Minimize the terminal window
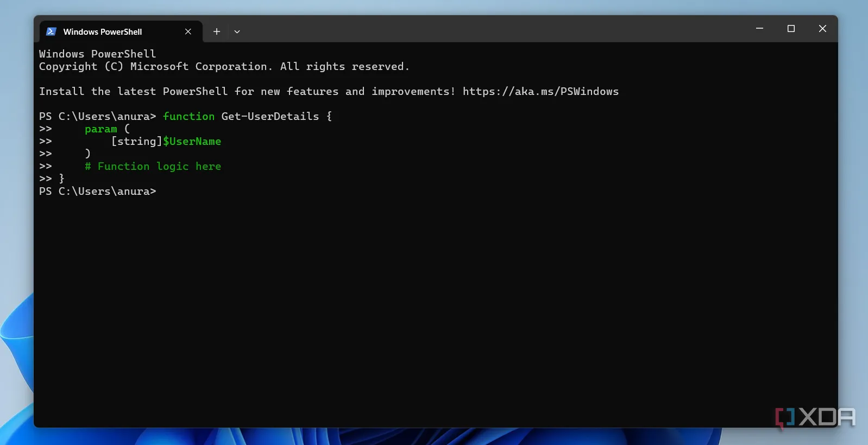Screen dimensions: 868x445 click(x=759, y=28)
